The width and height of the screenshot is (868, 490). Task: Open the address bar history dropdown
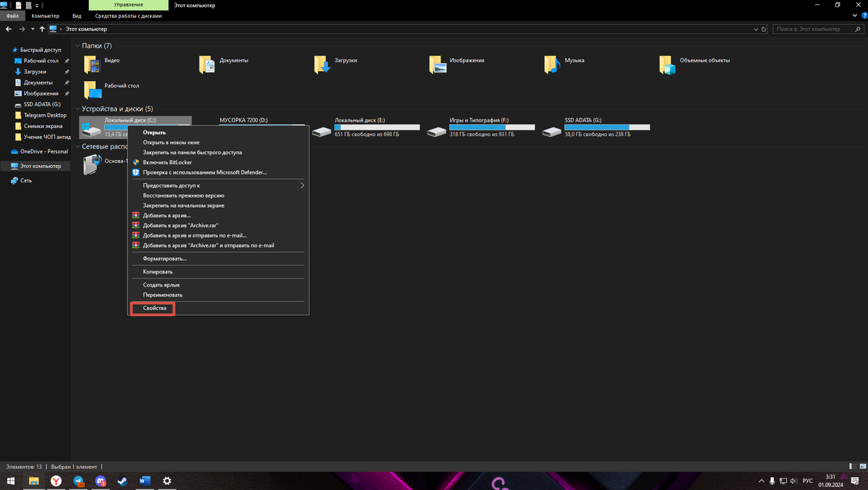coord(757,29)
